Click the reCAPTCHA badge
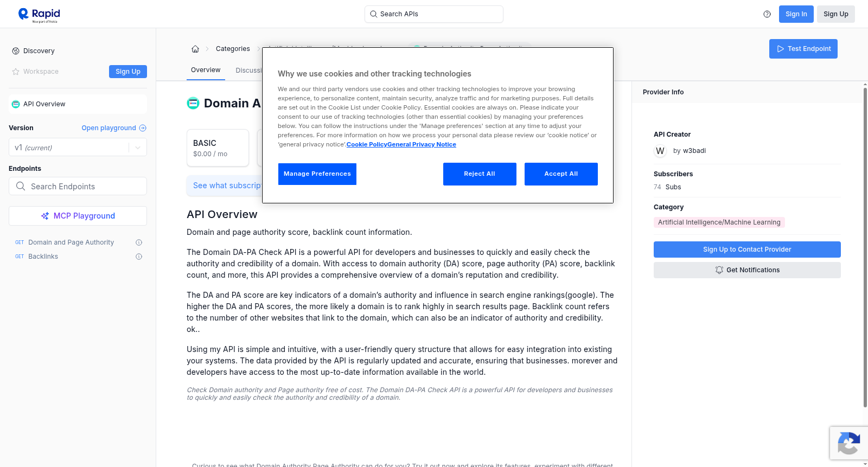 848,443
